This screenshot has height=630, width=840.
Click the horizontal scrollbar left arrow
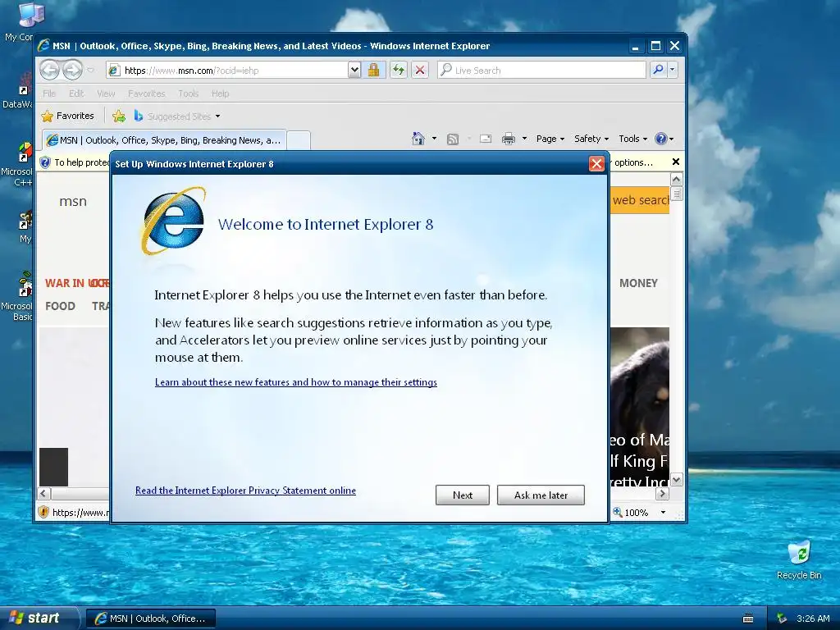(x=44, y=493)
